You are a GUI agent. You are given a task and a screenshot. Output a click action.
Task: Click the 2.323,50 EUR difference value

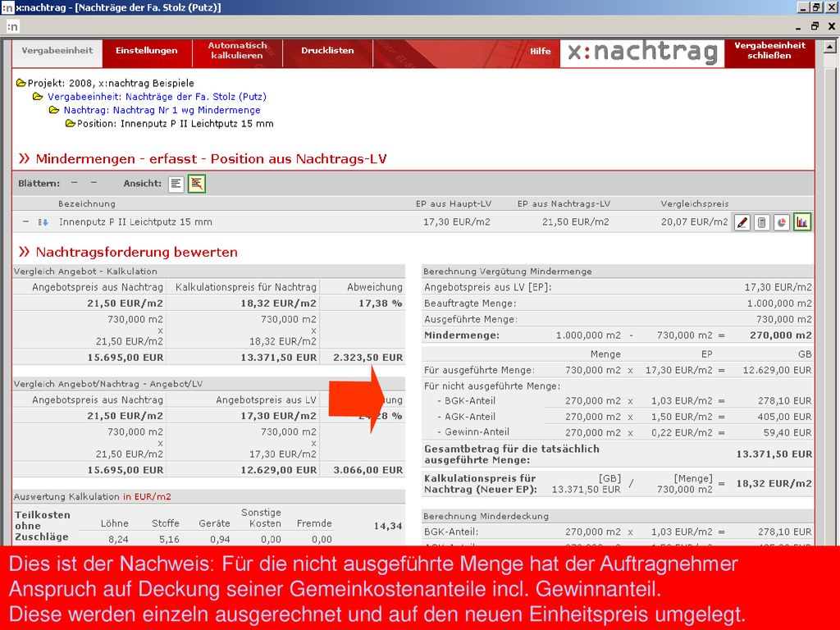pos(368,358)
